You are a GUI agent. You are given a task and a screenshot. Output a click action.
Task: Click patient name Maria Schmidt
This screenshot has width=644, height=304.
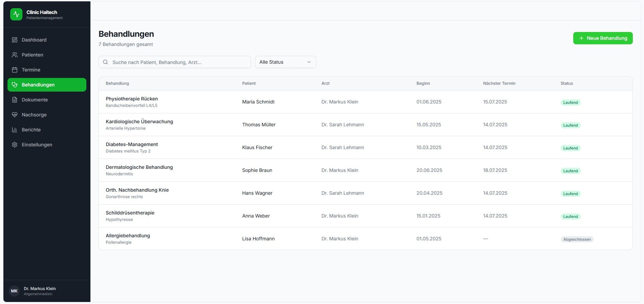point(258,102)
